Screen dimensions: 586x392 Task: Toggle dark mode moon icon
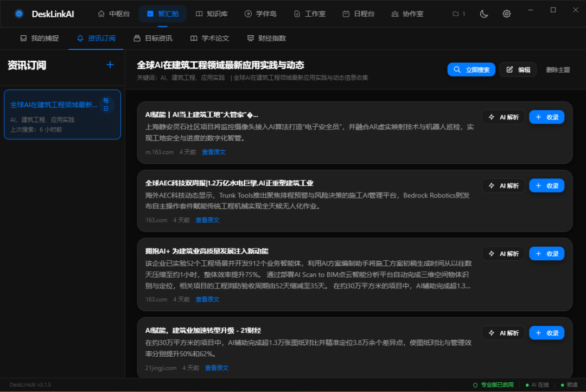coord(484,14)
